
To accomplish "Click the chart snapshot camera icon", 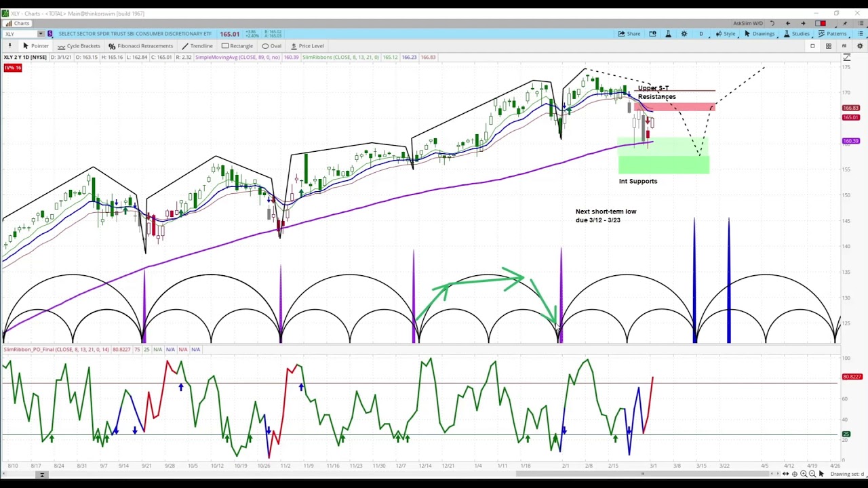I will (652, 34).
